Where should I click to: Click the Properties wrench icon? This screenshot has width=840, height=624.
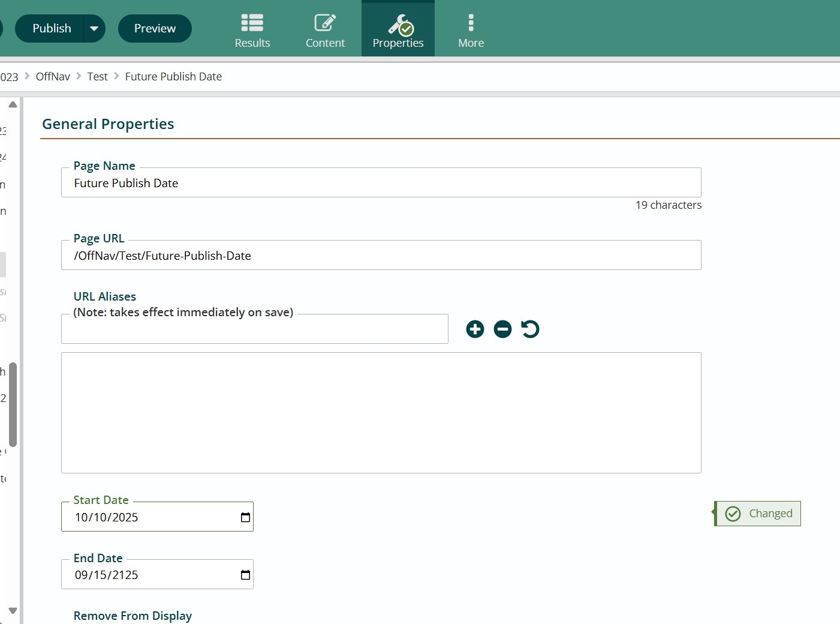click(x=398, y=25)
